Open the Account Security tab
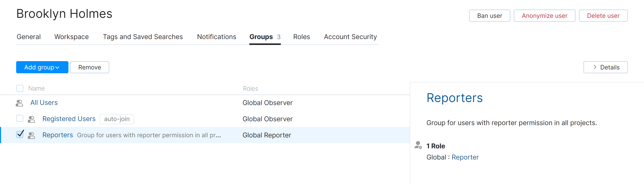Image resolution: width=644 pixels, height=184 pixels. [x=350, y=37]
